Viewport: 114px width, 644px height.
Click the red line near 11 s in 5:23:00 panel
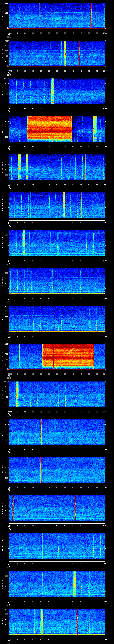click(x=27, y=280)
